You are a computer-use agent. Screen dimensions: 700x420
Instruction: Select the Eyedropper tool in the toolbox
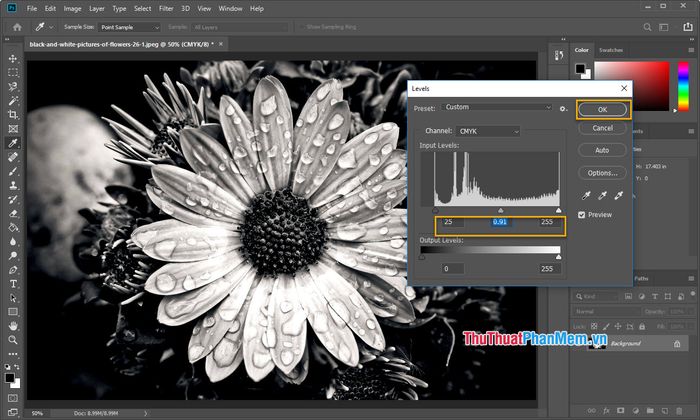pyautogui.click(x=13, y=143)
